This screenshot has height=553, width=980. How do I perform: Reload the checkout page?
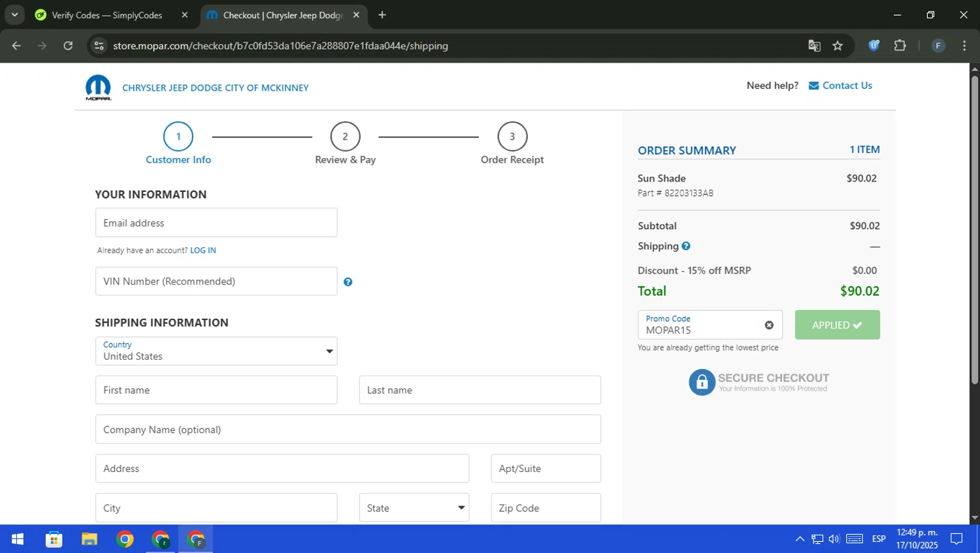[68, 46]
